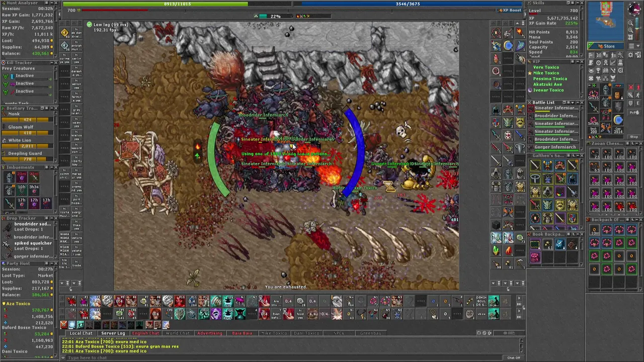Select the boots equipment slot
The image size is (644, 362).
pos(605,127)
